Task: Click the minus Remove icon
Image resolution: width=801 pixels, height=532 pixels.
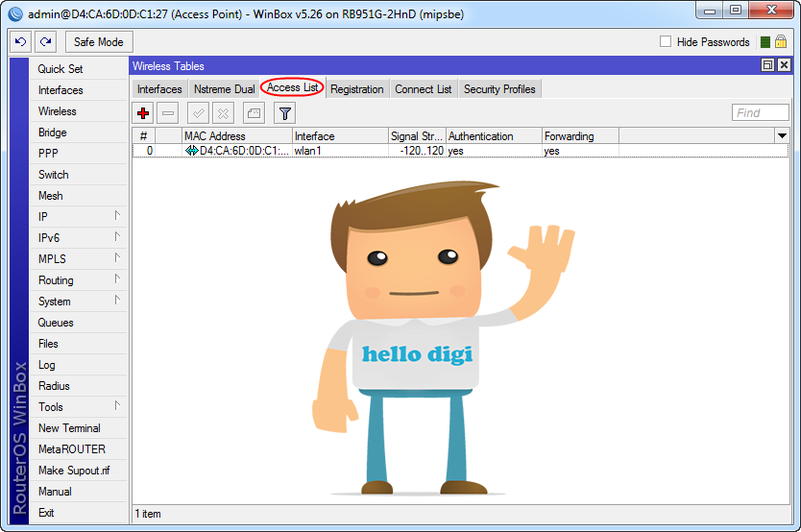Action: pos(167,113)
